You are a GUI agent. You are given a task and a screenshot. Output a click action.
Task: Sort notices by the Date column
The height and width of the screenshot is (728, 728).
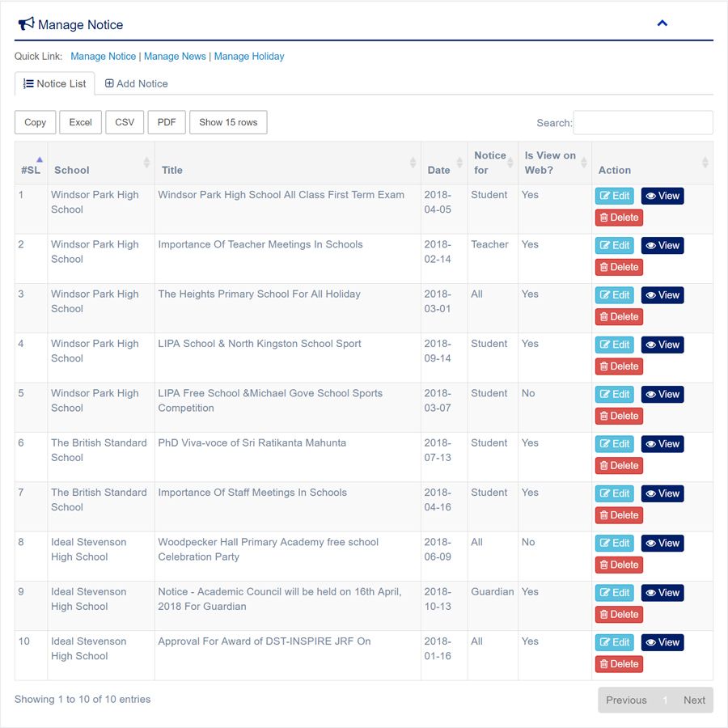(x=459, y=163)
